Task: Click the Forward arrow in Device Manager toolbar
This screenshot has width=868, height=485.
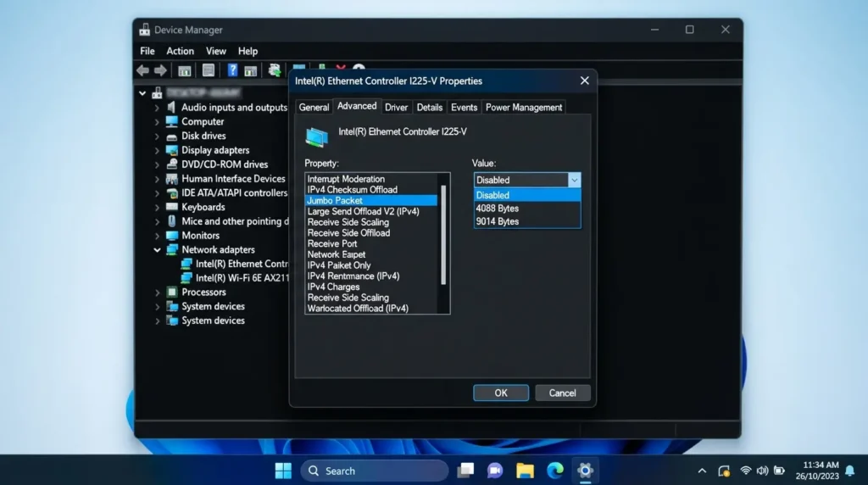Action: click(x=160, y=70)
